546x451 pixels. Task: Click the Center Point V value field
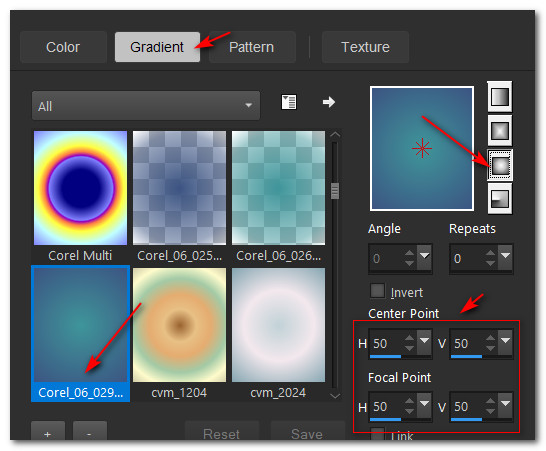point(467,343)
